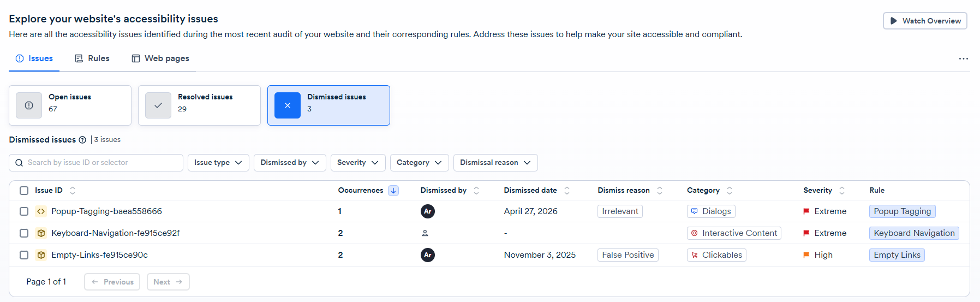Open the Issue type filter dropdown
Viewport: 980px width, 302px height.
[218, 163]
